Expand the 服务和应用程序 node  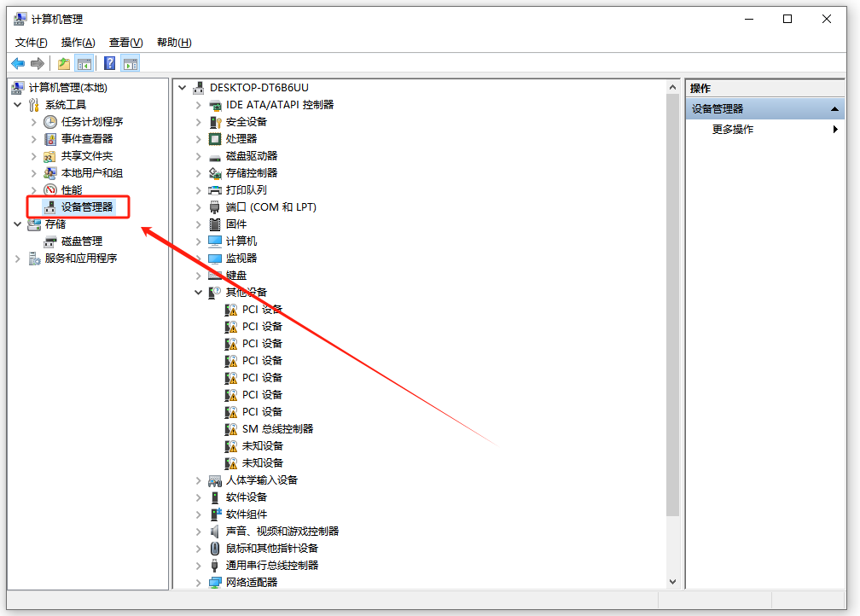coord(18,259)
